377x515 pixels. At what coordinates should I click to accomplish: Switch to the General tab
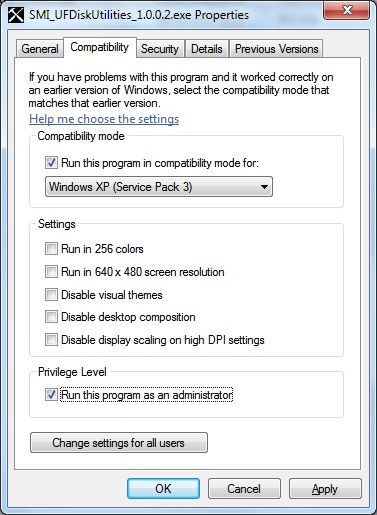tap(40, 49)
